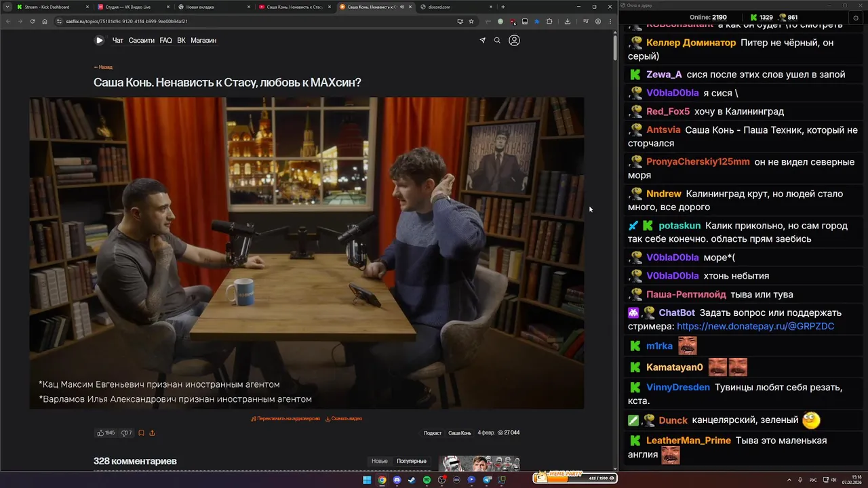Click the browser Back arrow
This screenshot has height=488, width=868.
tap(9, 21)
